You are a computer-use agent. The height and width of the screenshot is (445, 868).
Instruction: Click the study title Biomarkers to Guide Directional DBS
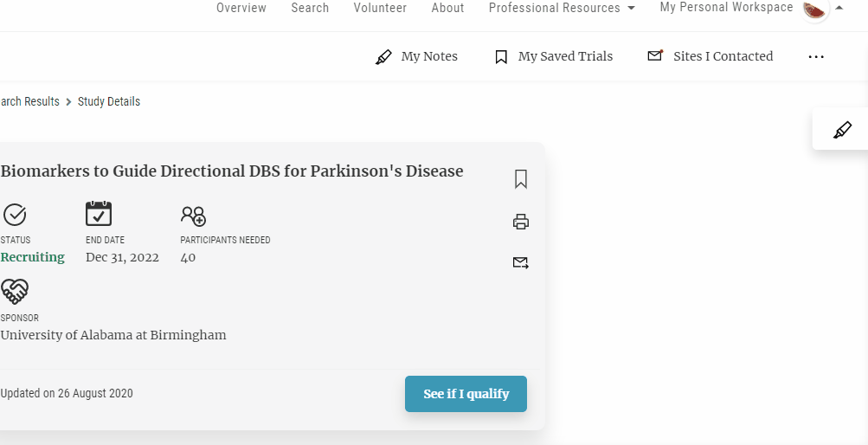pos(231,171)
